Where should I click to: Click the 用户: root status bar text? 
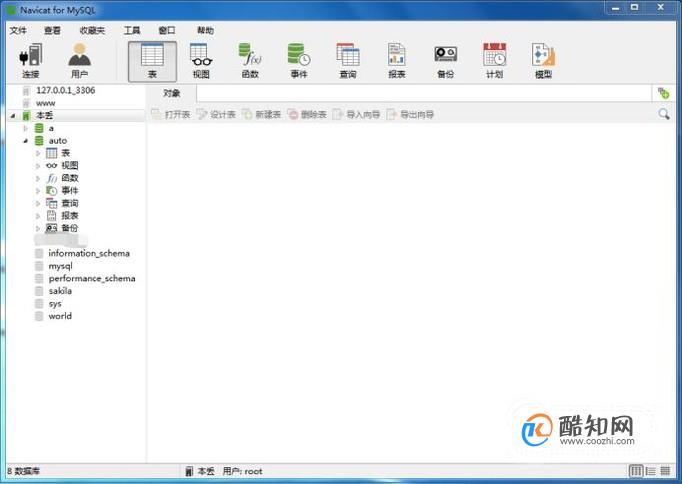[242, 471]
